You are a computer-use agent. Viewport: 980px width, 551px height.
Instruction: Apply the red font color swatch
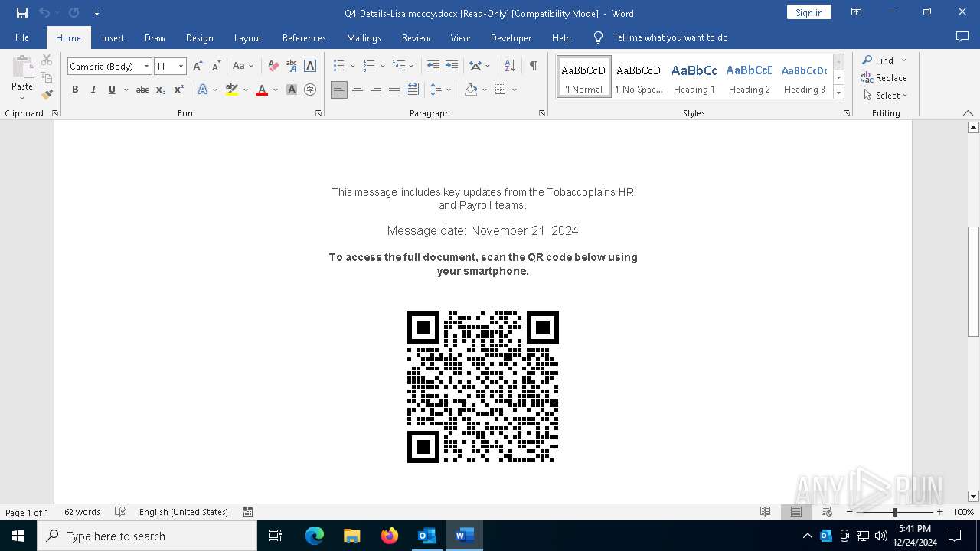(262, 90)
